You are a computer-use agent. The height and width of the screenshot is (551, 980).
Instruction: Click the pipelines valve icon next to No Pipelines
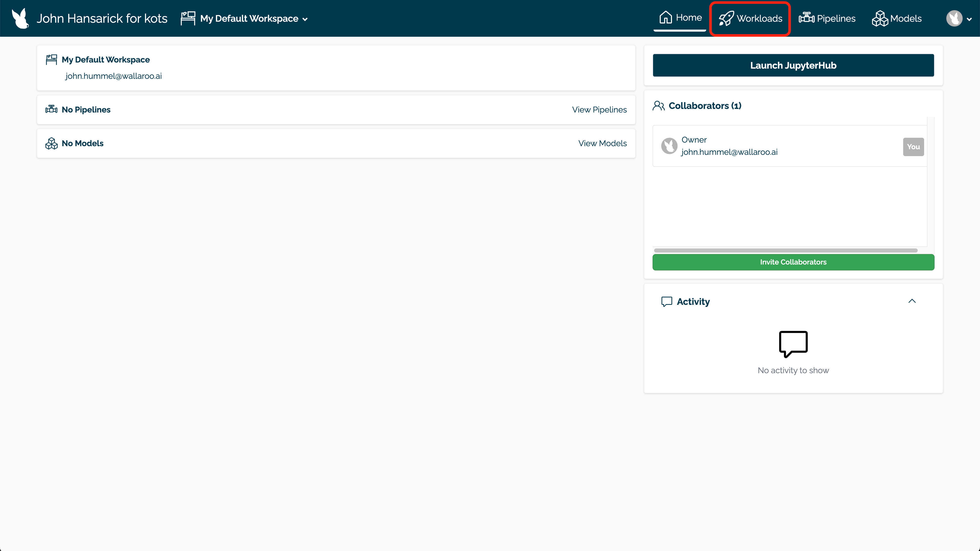click(x=51, y=109)
